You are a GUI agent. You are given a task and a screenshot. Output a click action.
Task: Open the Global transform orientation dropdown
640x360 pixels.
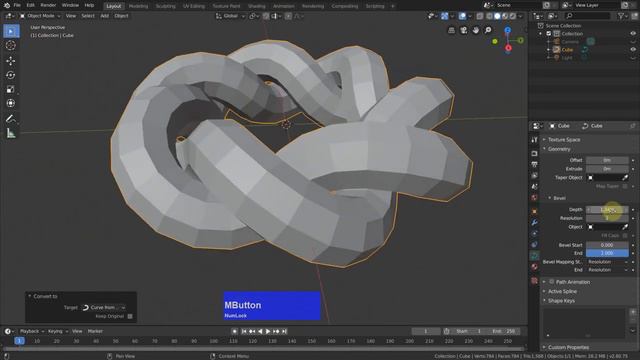(x=230, y=16)
